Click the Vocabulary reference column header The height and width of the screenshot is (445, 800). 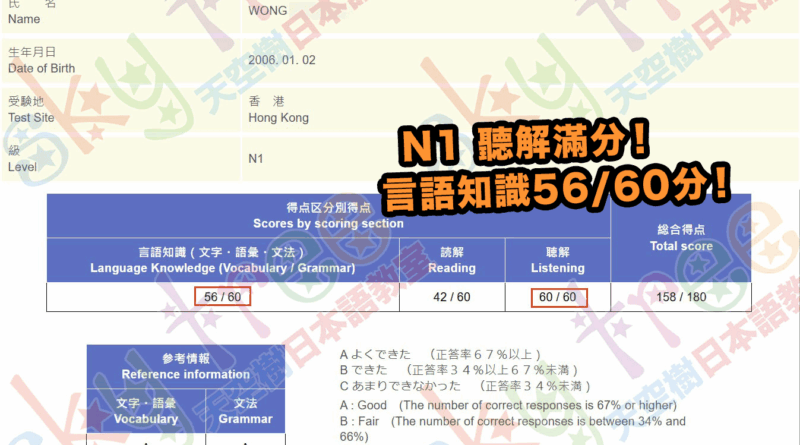pyautogui.click(x=146, y=412)
